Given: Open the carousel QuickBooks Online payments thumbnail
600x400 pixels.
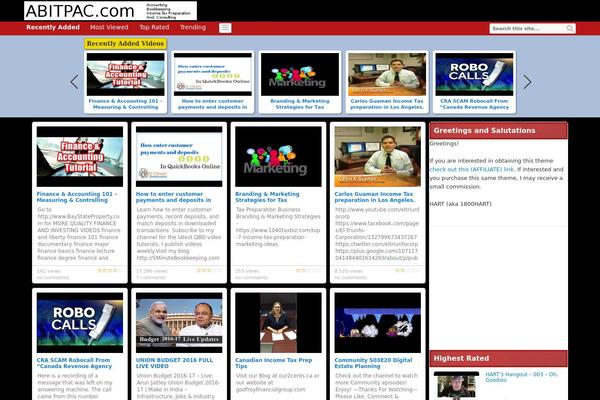Looking at the screenshot, I should pyautogui.click(x=213, y=74).
